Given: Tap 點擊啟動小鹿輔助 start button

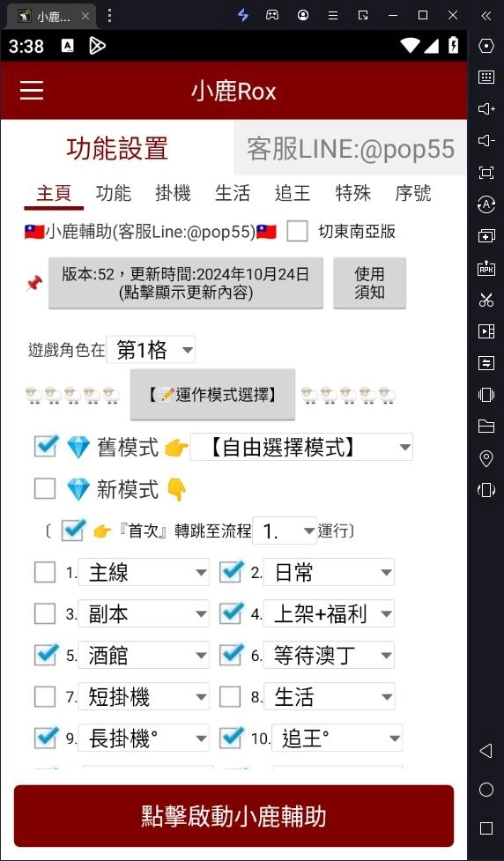Looking at the screenshot, I should pyautogui.click(x=233, y=816).
